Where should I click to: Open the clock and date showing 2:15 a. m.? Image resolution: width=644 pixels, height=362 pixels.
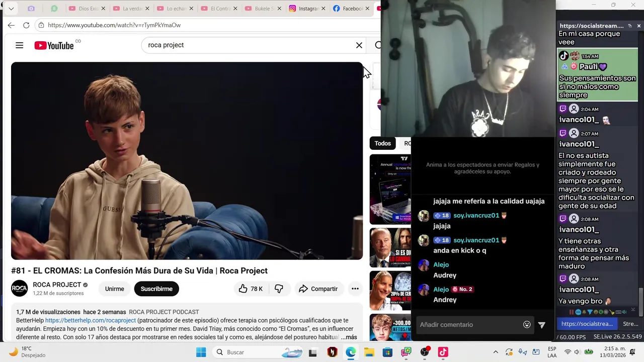(614, 352)
